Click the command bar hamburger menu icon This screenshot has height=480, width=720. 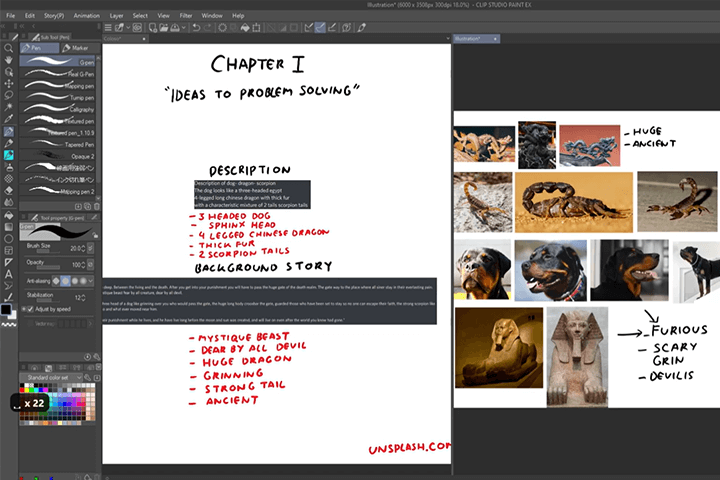(x=108, y=28)
